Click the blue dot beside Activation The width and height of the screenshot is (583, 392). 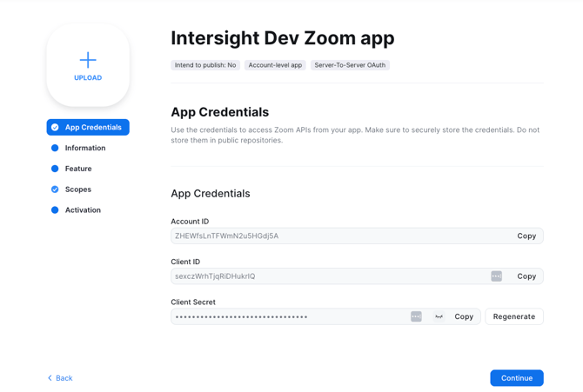pyautogui.click(x=55, y=210)
